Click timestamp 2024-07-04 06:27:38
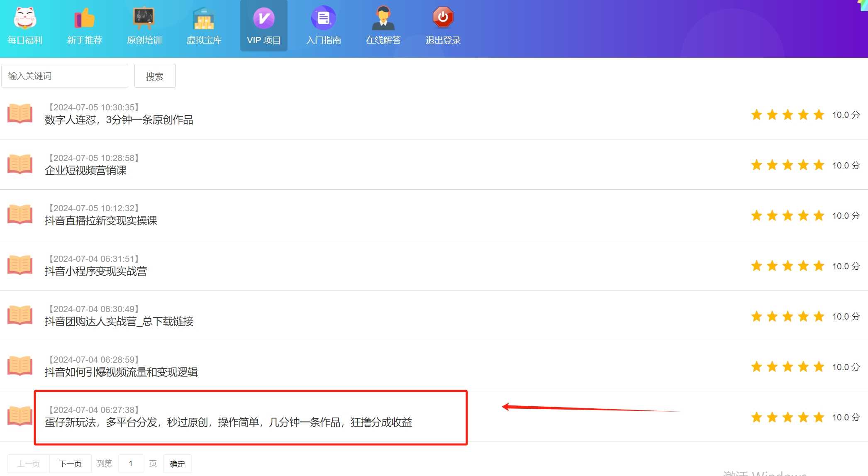Viewport: 868px width, 476px height. [x=94, y=410]
